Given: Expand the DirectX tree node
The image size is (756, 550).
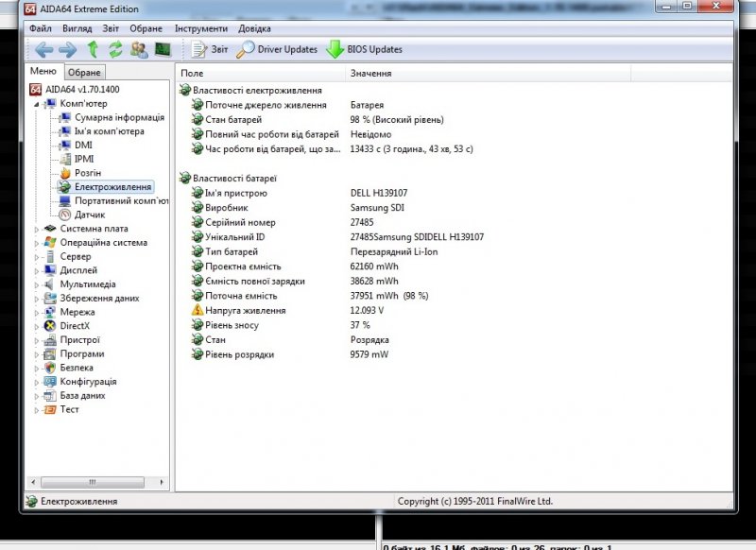Looking at the screenshot, I should (x=38, y=326).
